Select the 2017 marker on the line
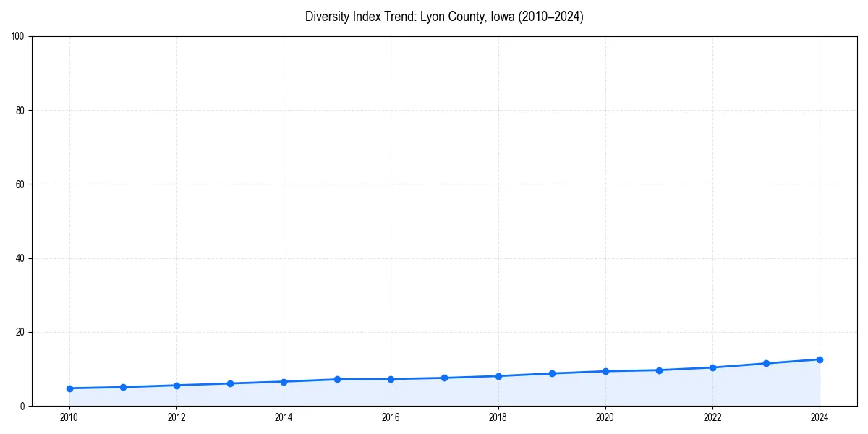The width and height of the screenshot is (868, 434). click(444, 377)
